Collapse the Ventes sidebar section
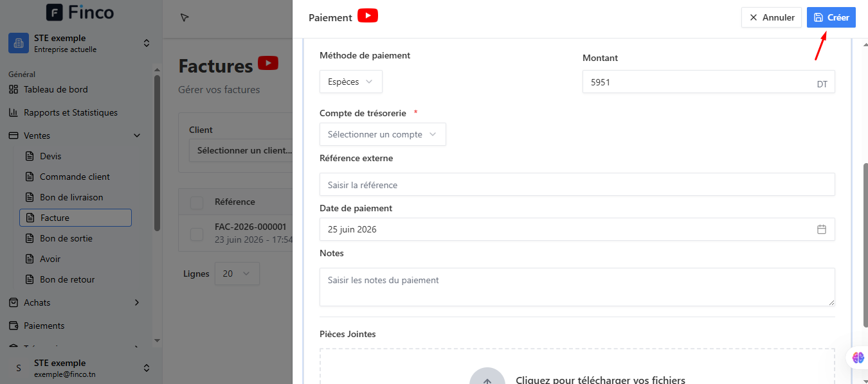Viewport: 868px width, 384px height. click(75, 135)
